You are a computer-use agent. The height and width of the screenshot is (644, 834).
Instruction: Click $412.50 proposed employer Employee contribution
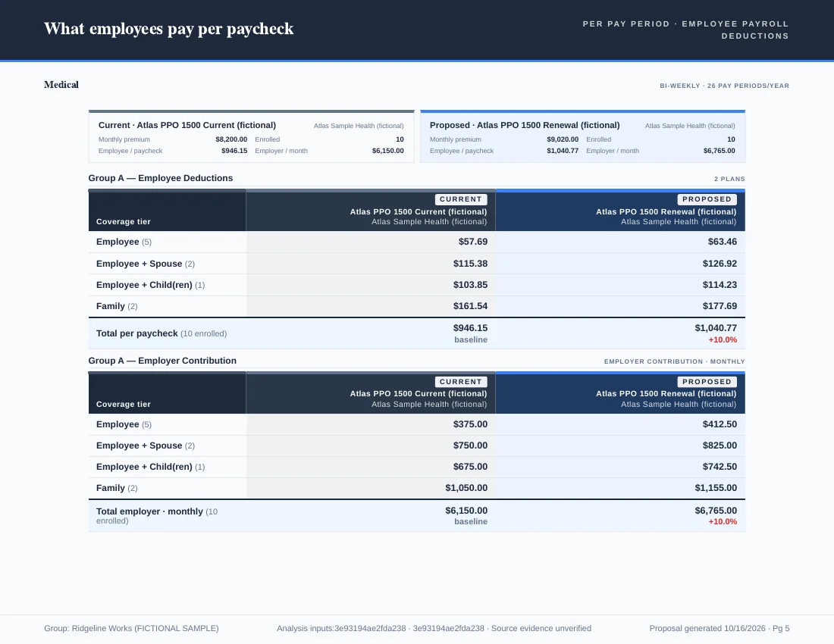tap(720, 424)
